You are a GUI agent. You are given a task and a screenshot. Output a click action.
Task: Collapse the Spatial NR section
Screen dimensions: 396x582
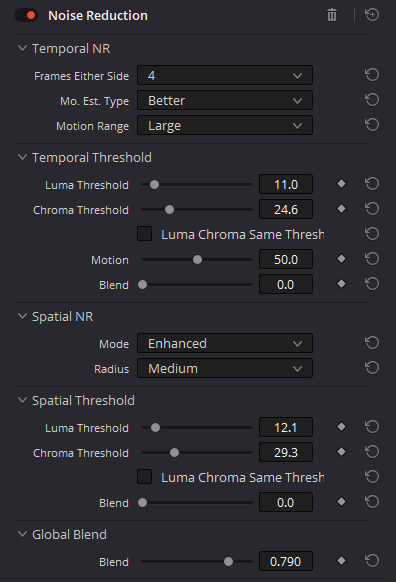[x=23, y=316]
